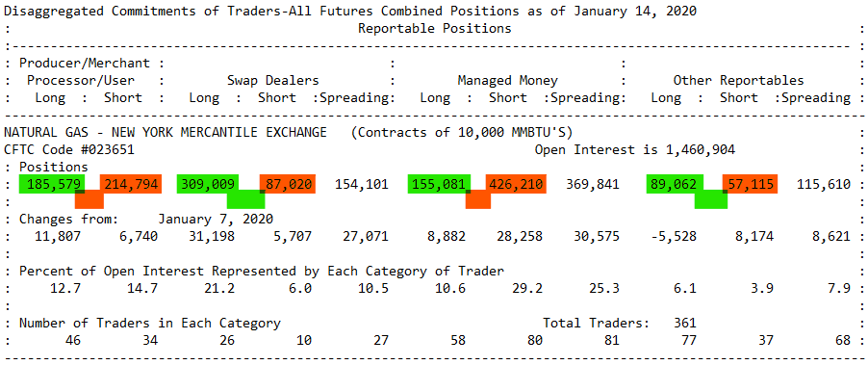Select Other Reportables Short value 57,115
This screenshot has height=365, width=868.
[x=751, y=184]
